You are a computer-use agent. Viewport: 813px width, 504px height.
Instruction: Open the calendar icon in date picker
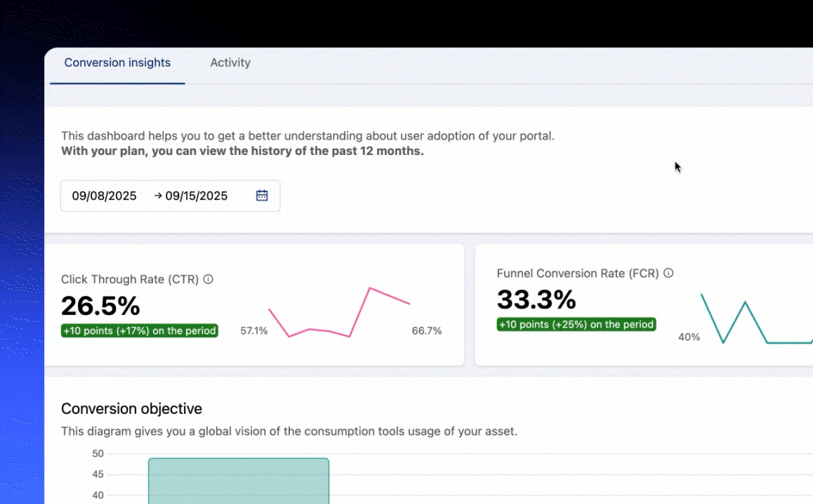(262, 196)
